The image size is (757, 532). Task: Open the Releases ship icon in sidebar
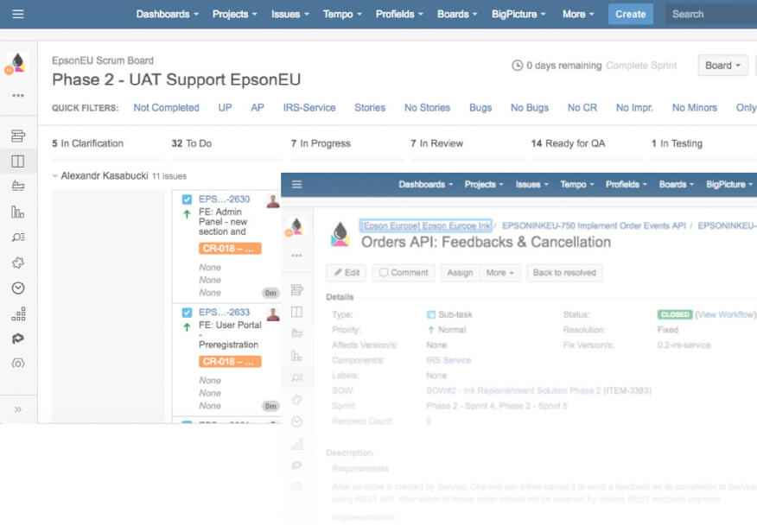(x=18, y=186)
